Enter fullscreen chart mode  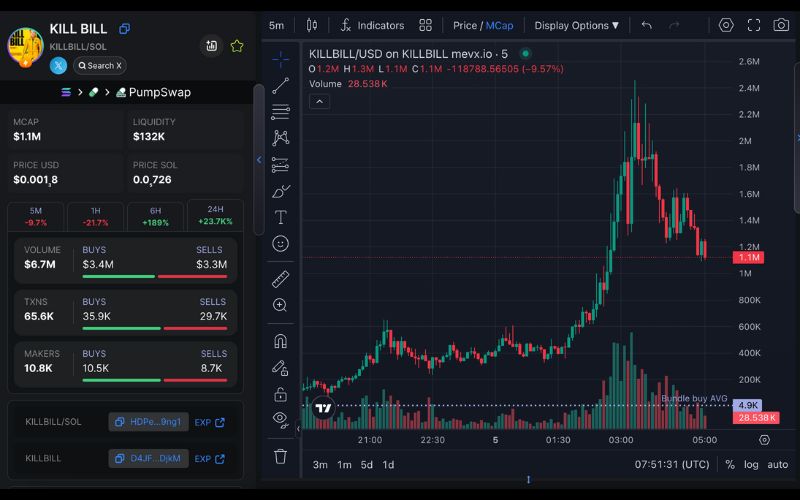pos(754,25)
